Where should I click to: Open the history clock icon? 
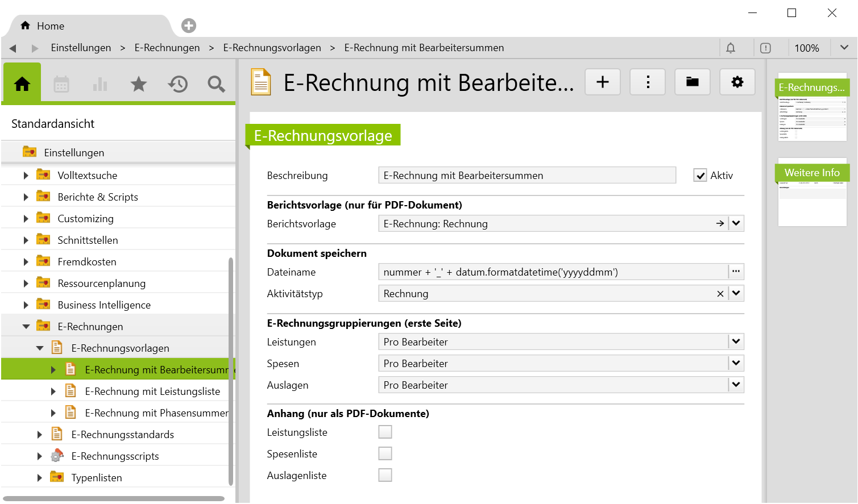pyautogui.click(x=177, y=85)
